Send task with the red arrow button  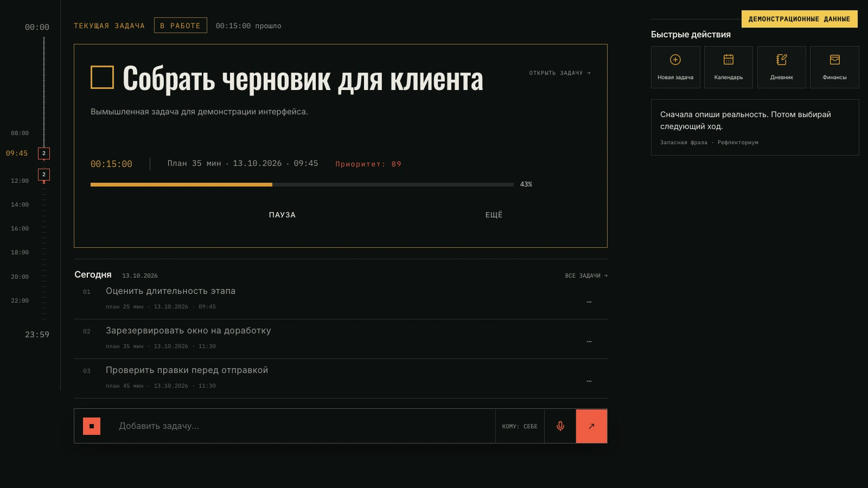point(591,426)
